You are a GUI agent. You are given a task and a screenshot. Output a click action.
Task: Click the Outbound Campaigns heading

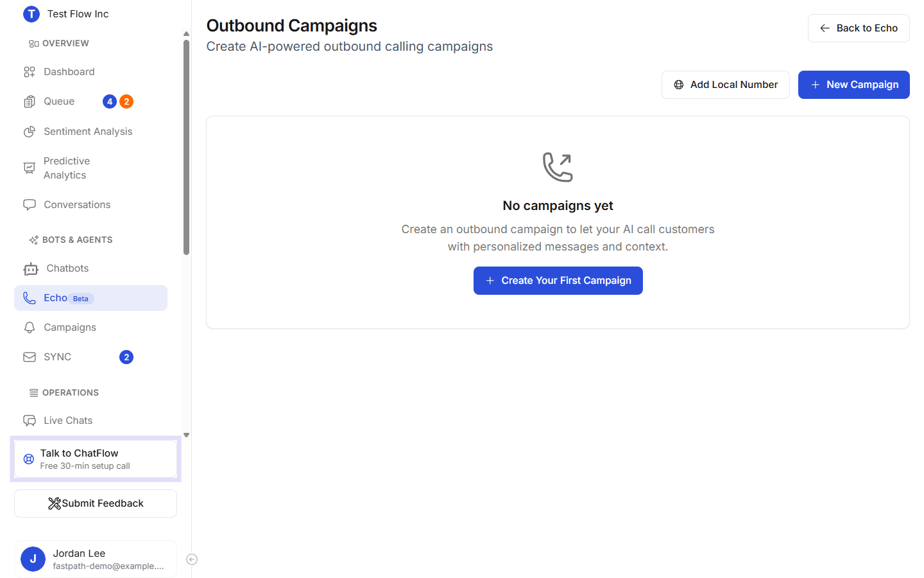pyautogui.click(x=292, y=26)
